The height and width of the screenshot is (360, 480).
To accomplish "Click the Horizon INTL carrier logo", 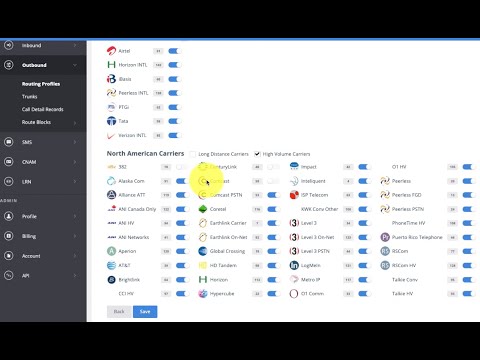I will point(111,65).
